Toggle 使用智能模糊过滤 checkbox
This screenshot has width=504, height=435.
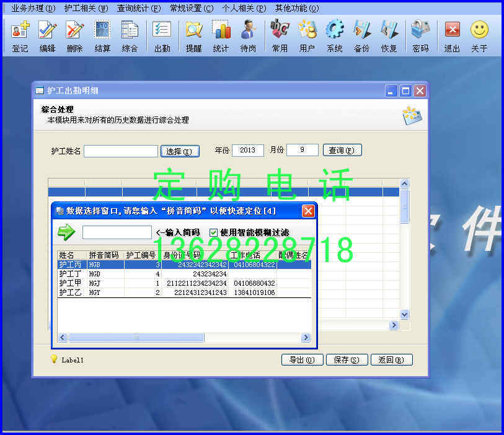pyautogui.click(x=213, y=232)
